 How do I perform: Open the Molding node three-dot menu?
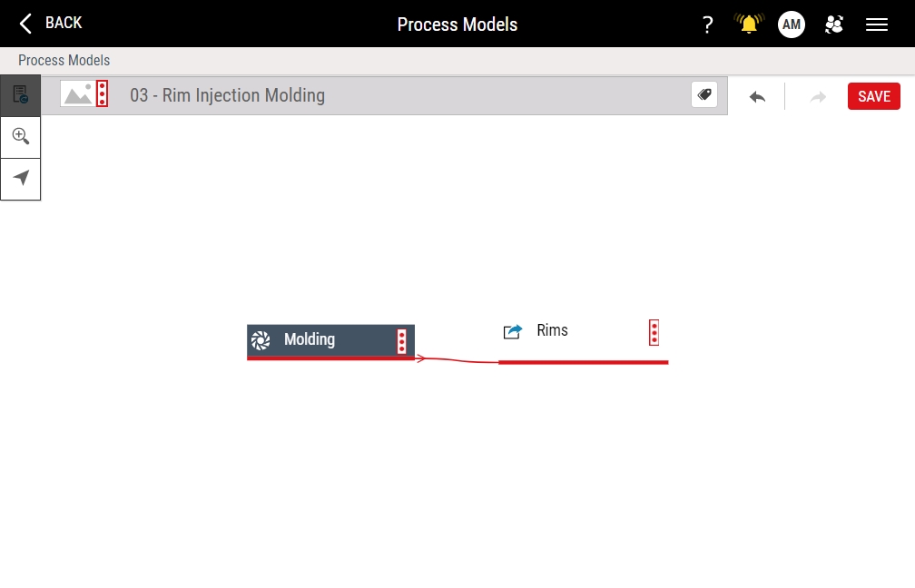tap(401, 341)
